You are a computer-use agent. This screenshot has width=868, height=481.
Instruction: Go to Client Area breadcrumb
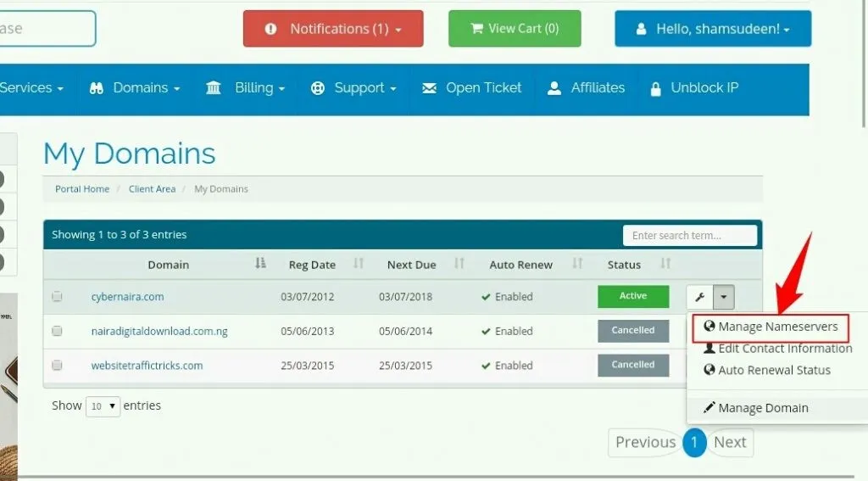tap(152, 189)
